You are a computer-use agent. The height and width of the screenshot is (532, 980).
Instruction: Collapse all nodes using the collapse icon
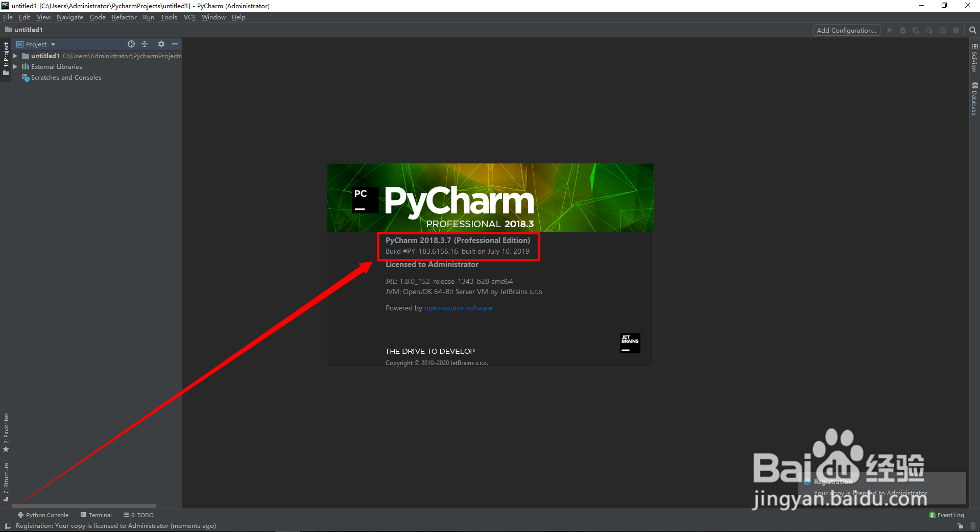pyautogui.click(x=145, y=44)
